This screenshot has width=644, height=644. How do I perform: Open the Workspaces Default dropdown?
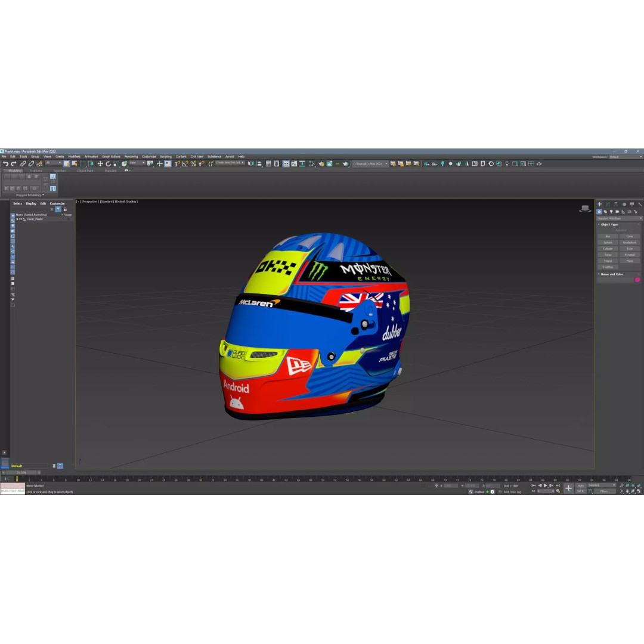tap(626, 157)
